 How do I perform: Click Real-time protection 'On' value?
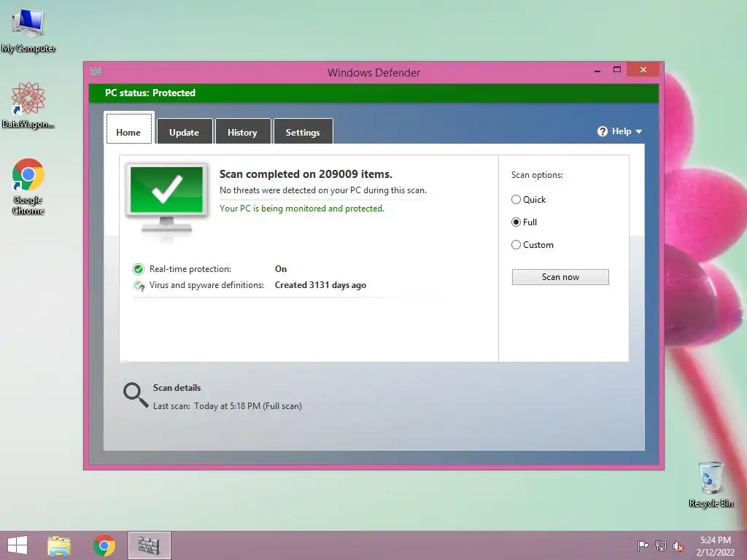[281, 269]
